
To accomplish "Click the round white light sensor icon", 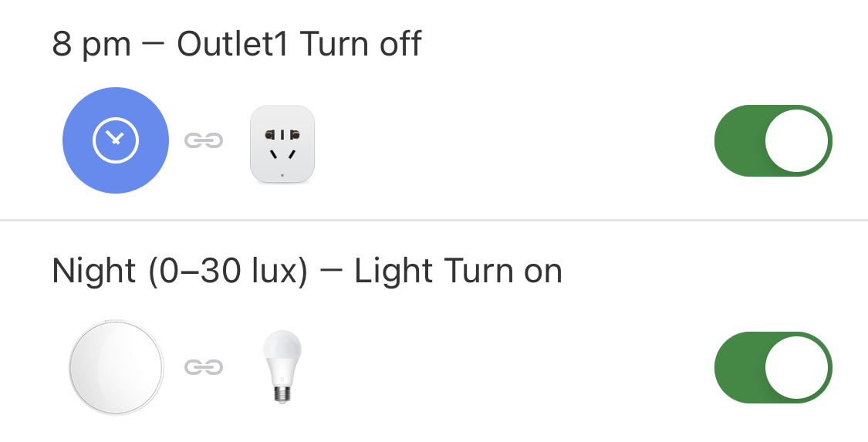I will [x=116, y=366].
